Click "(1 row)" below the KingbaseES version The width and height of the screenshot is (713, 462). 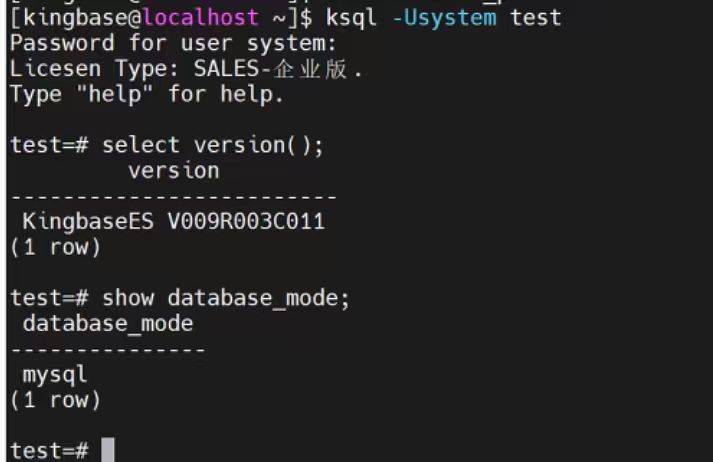click(55, 248)
